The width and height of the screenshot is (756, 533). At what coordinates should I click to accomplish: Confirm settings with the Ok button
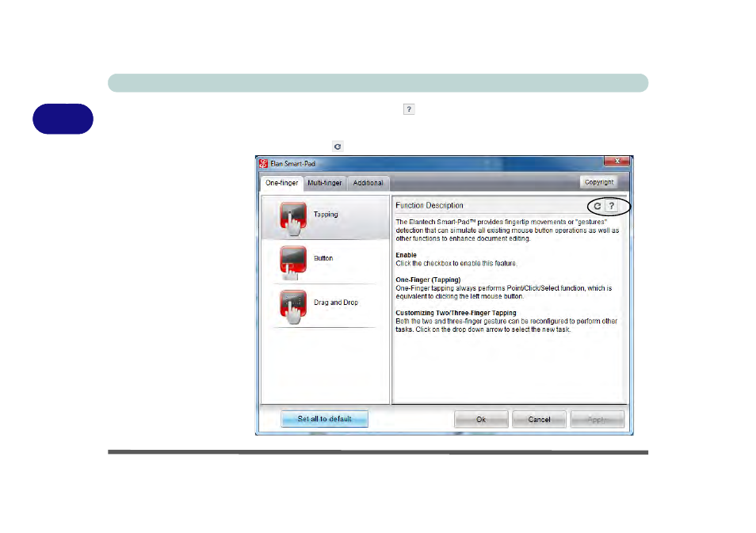click(481, 418)
